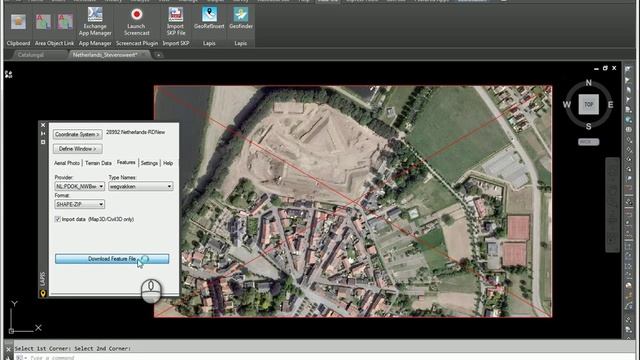The height and width of the screenshot is (360, 640).
Task: Open the Format dropdown showing SHAPE-ZIP
Action: [79, 204]
